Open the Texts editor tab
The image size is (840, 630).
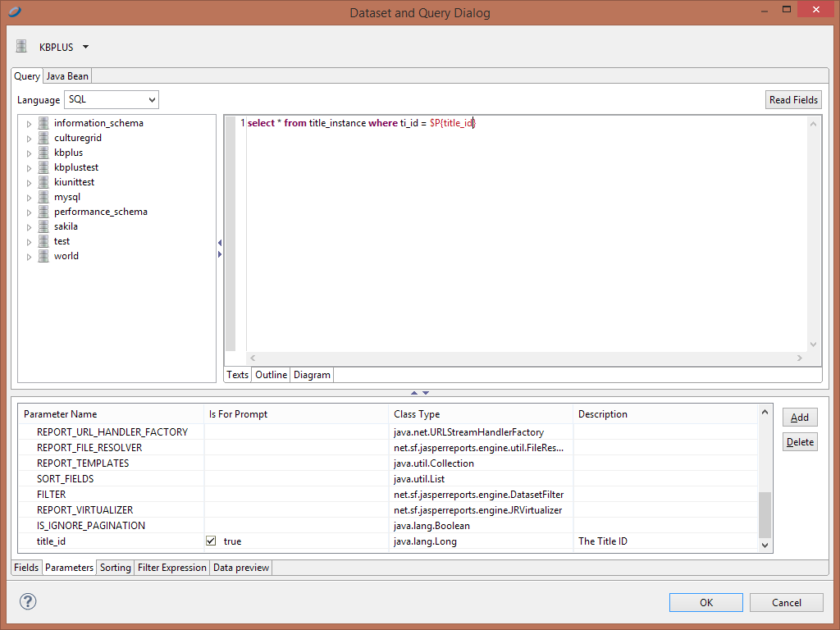click(237, 374)
